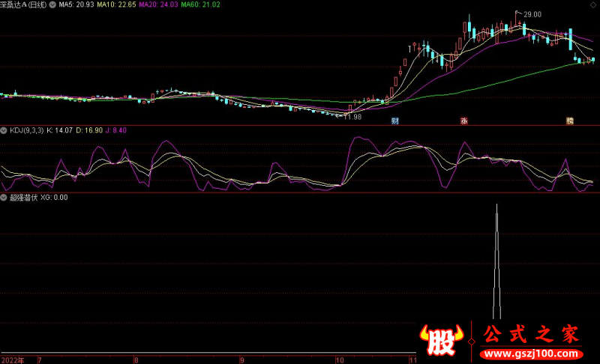
Task: Click the 11.98 low price marker
Action: pyautogui.click(x=351, y=116)
